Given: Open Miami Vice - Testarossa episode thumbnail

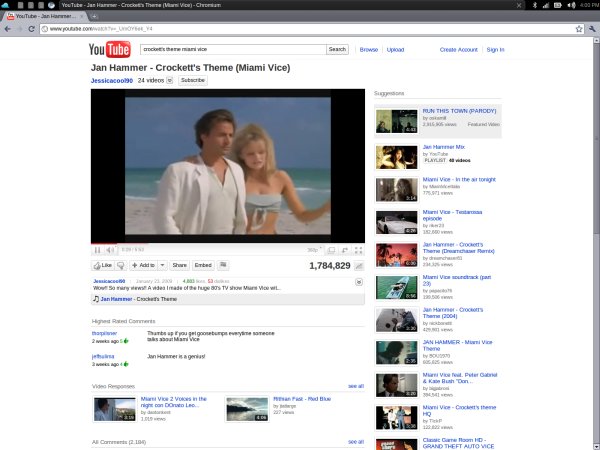Looking at the screenshot, I should click(396, 222).
